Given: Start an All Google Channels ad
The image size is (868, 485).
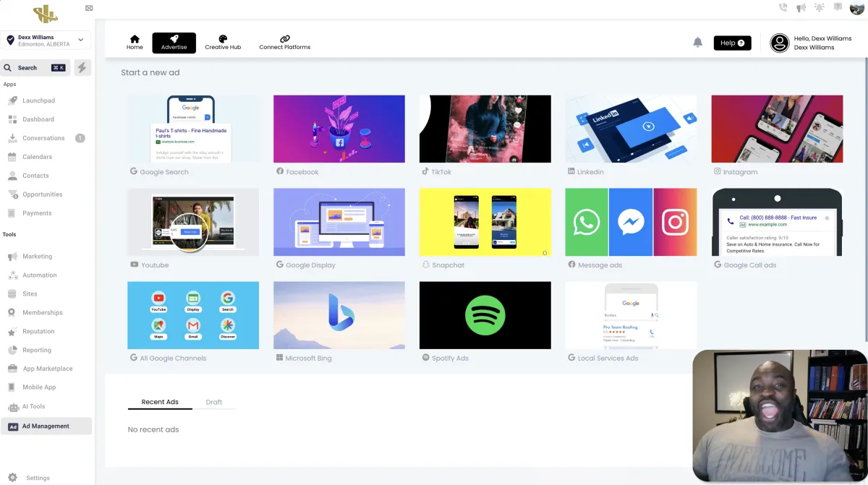Looking at the screenshot, I should (193, 315).
